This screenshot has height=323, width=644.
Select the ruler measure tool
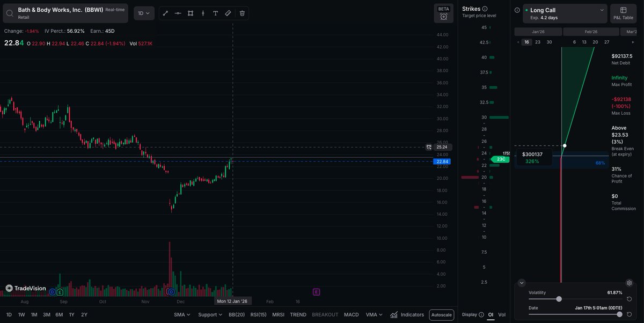pyautogui.click(x=228, y=13)
